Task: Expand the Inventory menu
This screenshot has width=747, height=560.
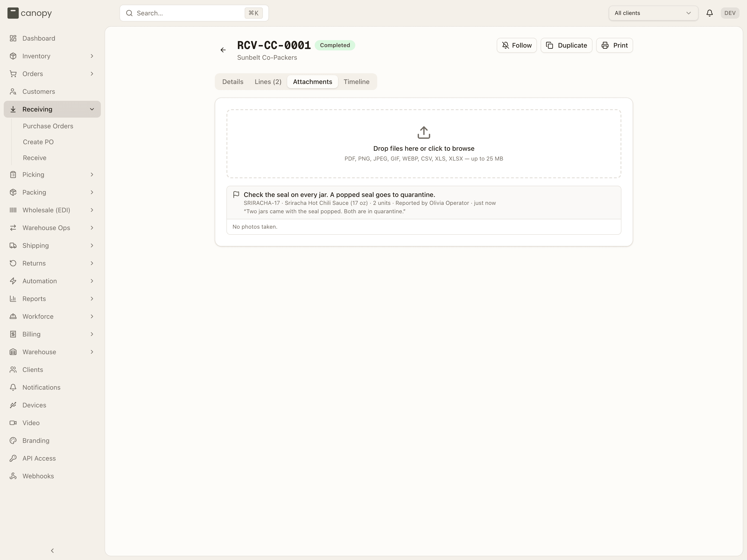Action: [52, 56]
